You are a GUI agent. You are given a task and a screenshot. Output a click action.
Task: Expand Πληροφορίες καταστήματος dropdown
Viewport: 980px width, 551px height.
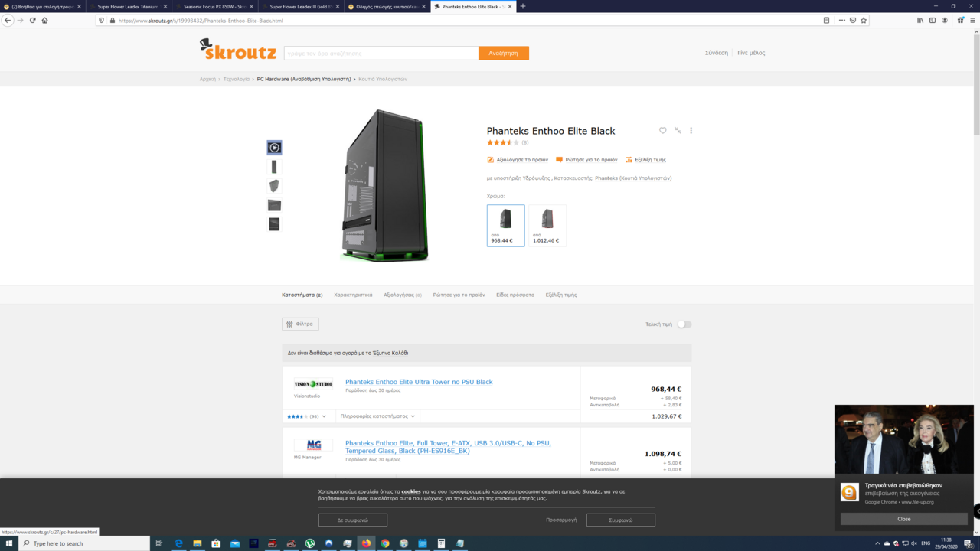377,416
